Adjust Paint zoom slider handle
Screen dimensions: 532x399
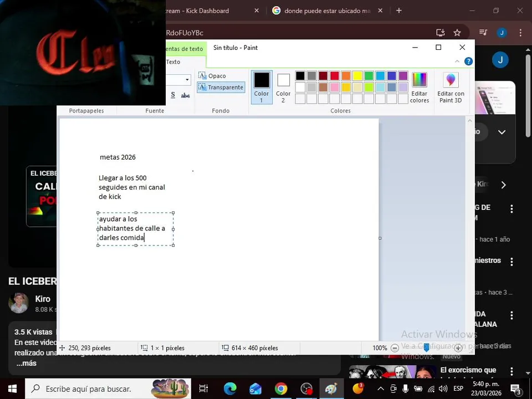tap(427, 347)
